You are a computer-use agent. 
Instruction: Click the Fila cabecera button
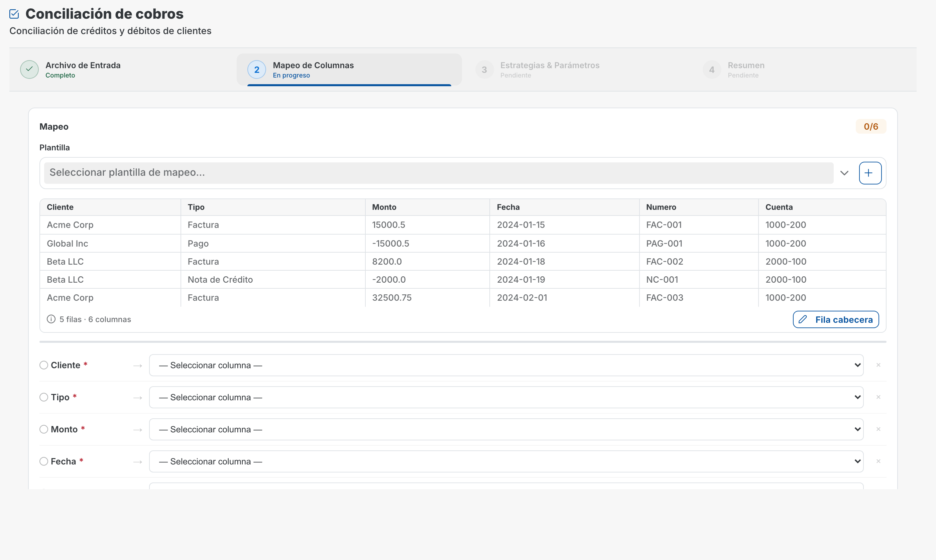(836, 320)
